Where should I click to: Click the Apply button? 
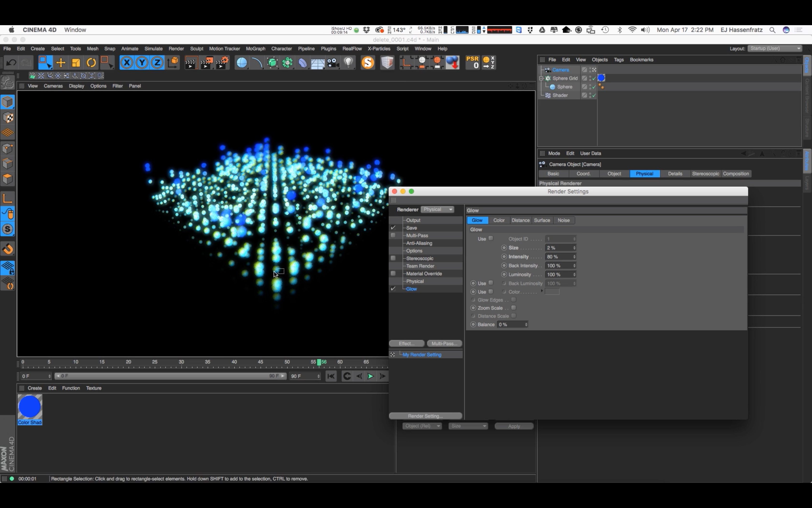(x=514, y=426)
